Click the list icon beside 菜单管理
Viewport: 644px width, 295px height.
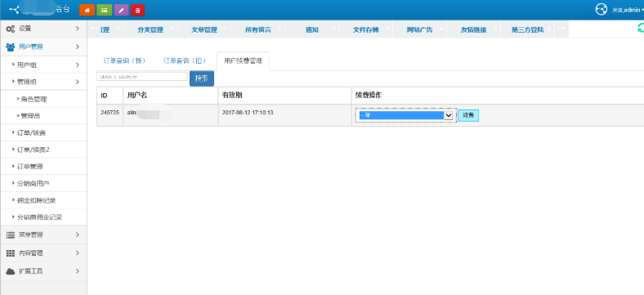(x=11, y=235)
